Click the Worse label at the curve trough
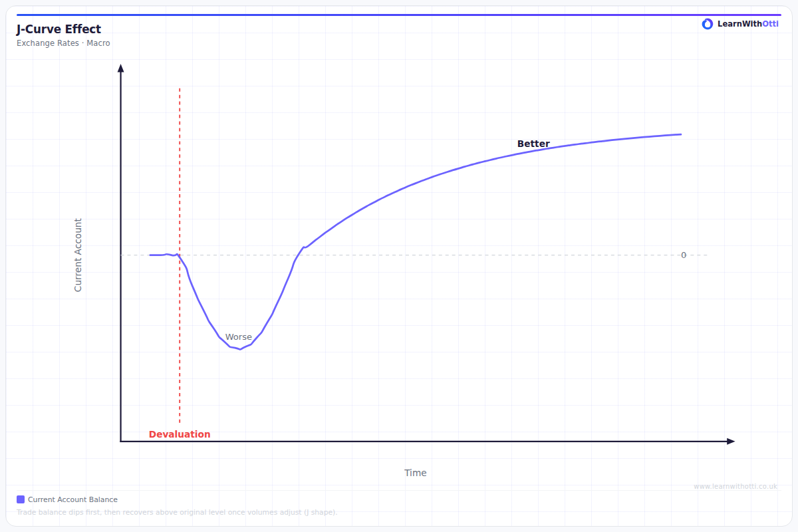This screenshot has width=798, height=532. click(239, 337)
